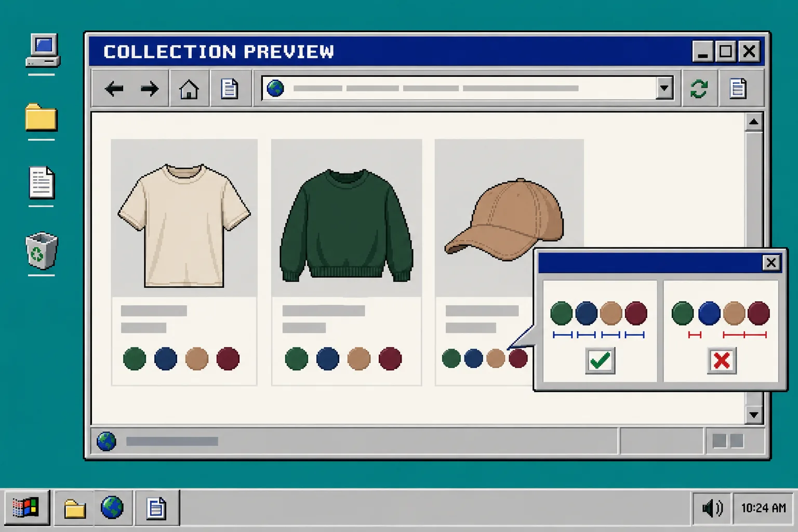Click the 10:24 AM taskbar clock
Viewport: 798px width, 532px height.
[763, 508]
